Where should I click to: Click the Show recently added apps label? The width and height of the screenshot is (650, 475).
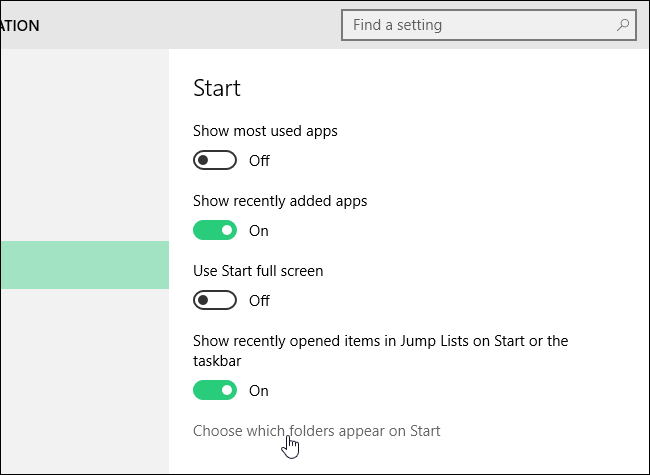(x=280, y=201)
